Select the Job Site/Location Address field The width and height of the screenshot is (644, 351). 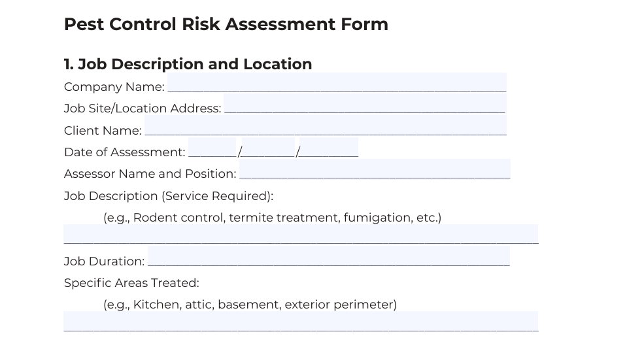[365, 103]
